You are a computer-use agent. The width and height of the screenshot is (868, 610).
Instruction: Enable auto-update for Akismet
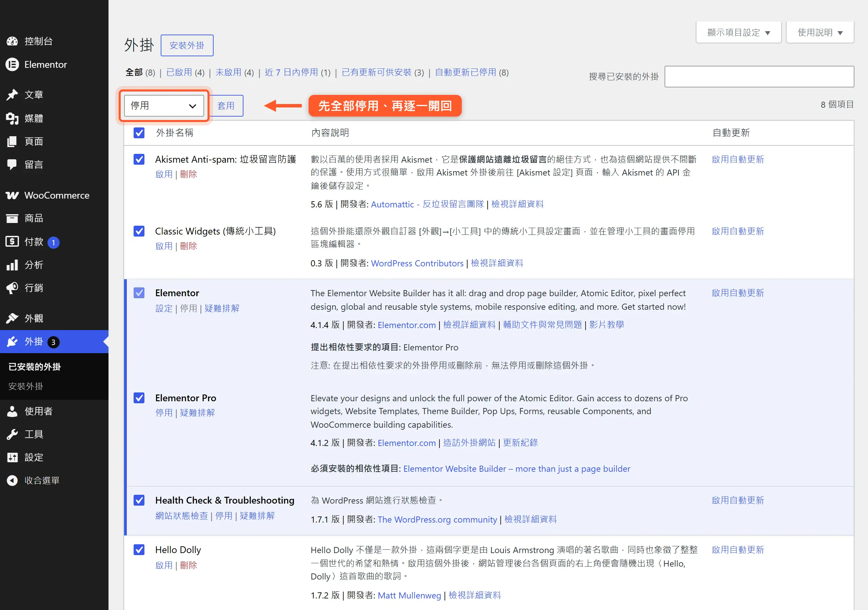click(737, 159)
